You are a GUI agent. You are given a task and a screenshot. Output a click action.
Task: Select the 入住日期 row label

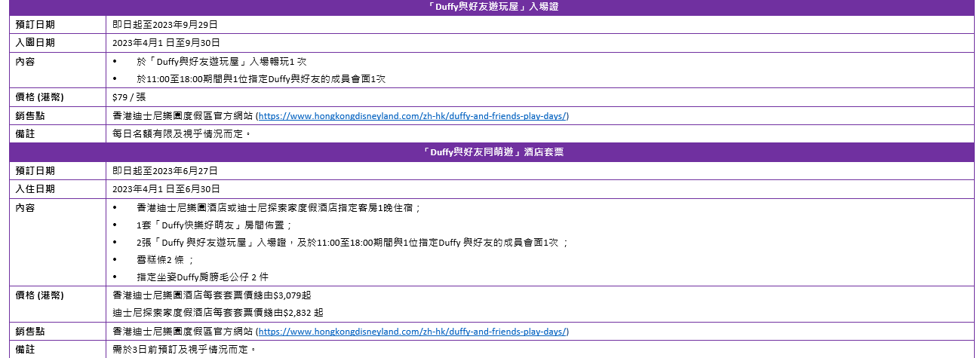pos(35,189)
